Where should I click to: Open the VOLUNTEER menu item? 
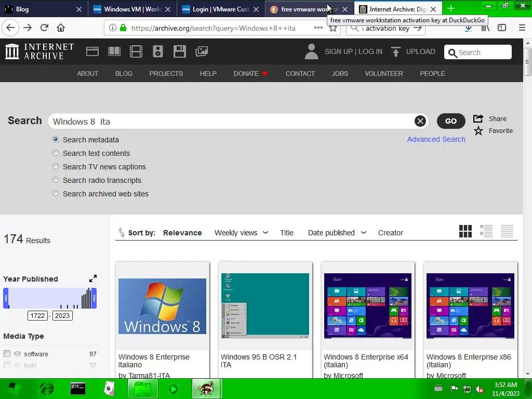tap(384, 73)
